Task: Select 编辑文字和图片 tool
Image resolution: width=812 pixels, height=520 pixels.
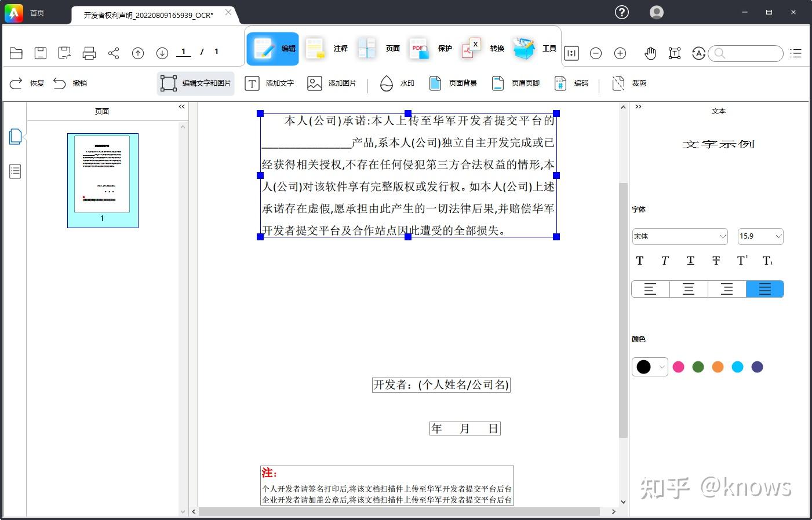Action: (x=196, y=83)
